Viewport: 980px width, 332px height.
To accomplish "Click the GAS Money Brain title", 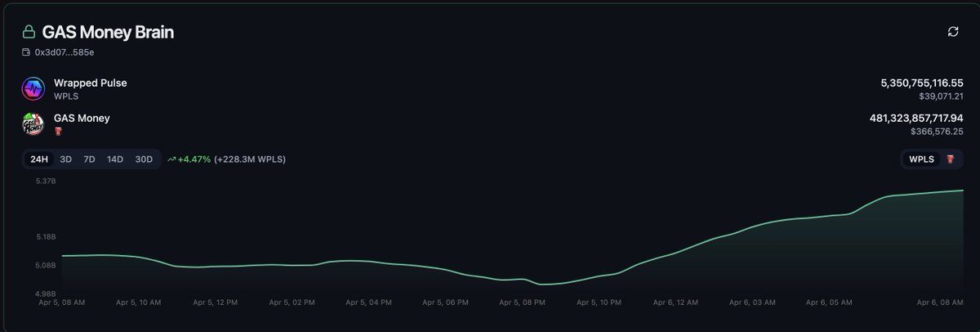I will [109, 32].
